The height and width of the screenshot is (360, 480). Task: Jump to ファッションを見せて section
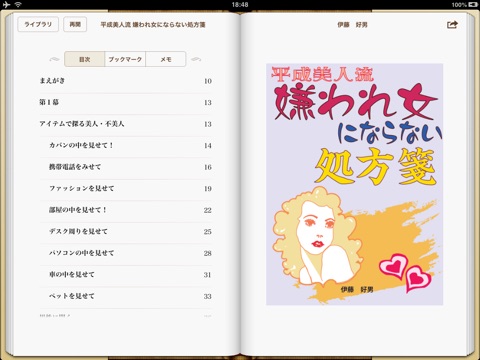126,188
